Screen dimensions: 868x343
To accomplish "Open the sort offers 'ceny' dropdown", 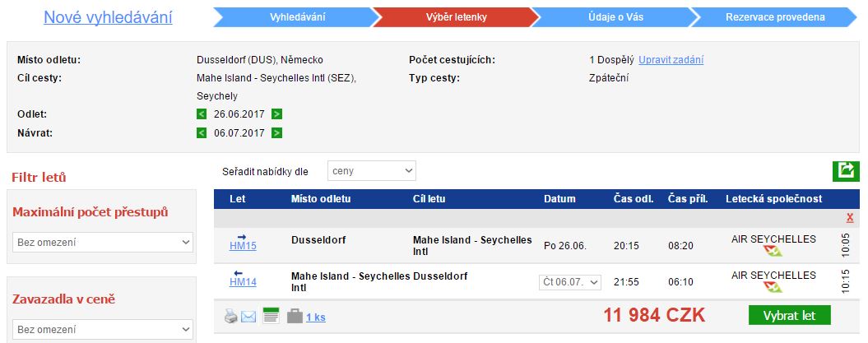I will pos(371,171).
